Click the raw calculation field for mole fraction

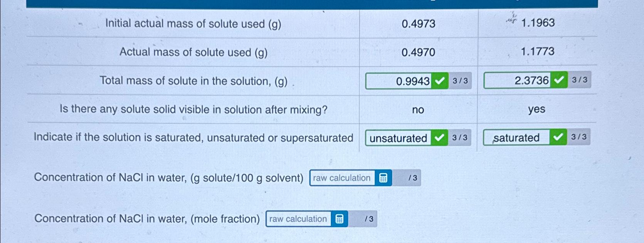pyautogui.click(x=299, y=219)
